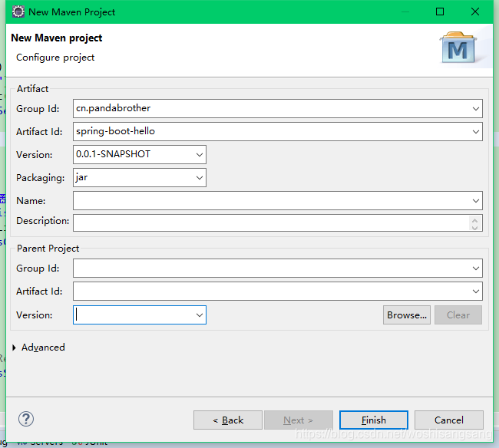Click into the 0.0.1-SNAPSHOT version field text
499x448 pixels.
113,154
